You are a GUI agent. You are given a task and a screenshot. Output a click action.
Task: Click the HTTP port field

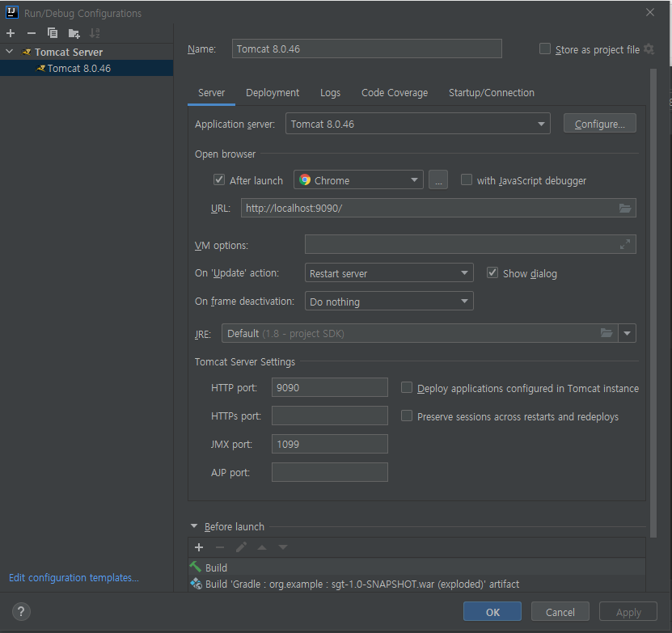(330, 387)
